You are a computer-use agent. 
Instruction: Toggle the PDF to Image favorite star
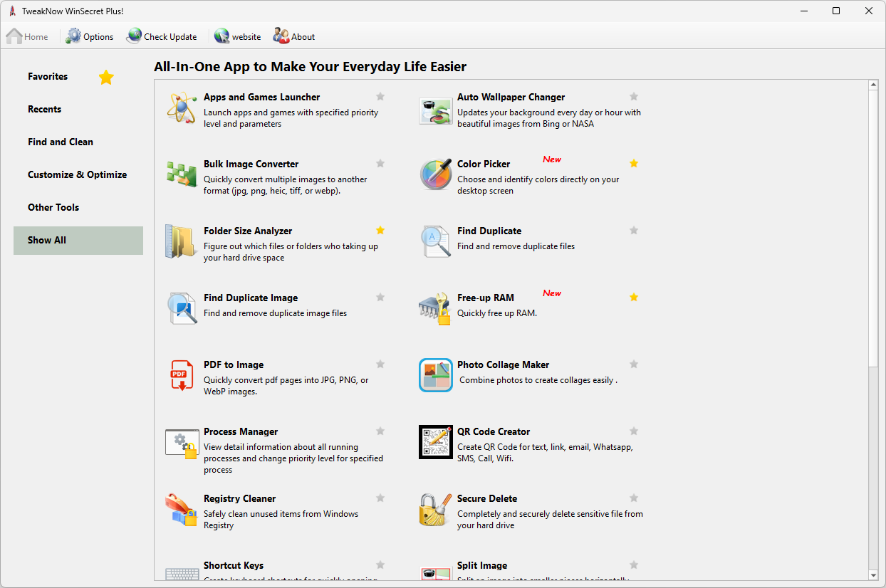tap(380, 364)
